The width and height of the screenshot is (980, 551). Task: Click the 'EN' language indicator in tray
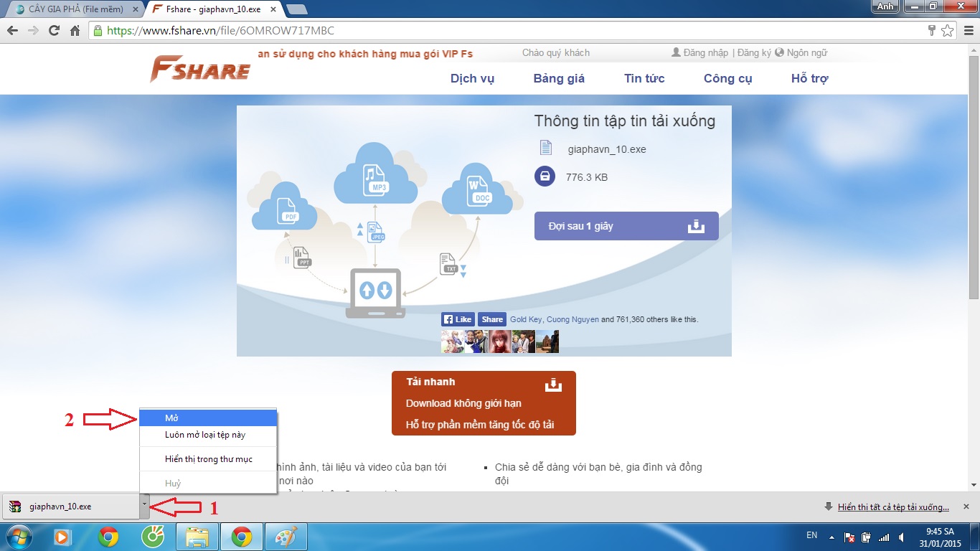point(811,535)
